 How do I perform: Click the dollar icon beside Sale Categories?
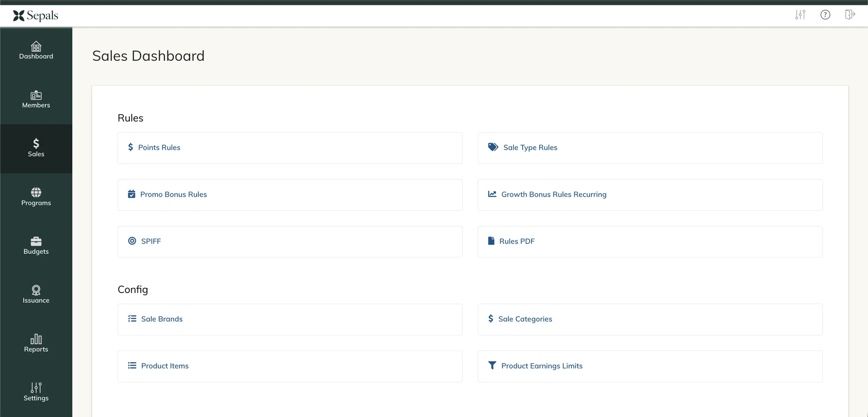[490, 319]
